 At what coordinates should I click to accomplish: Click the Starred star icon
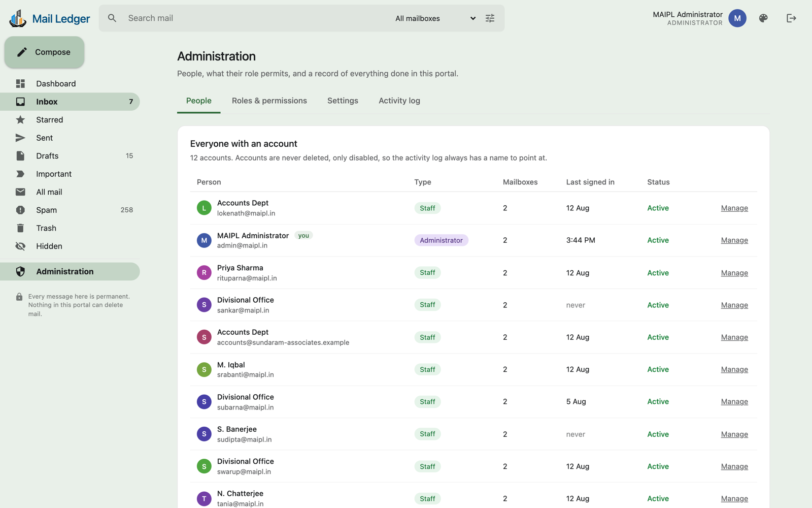20,120
